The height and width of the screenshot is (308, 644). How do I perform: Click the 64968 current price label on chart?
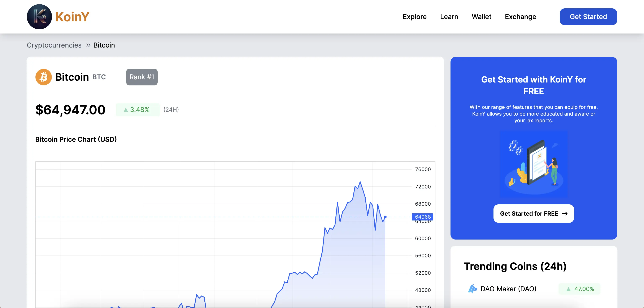click(x=422, y=217)
